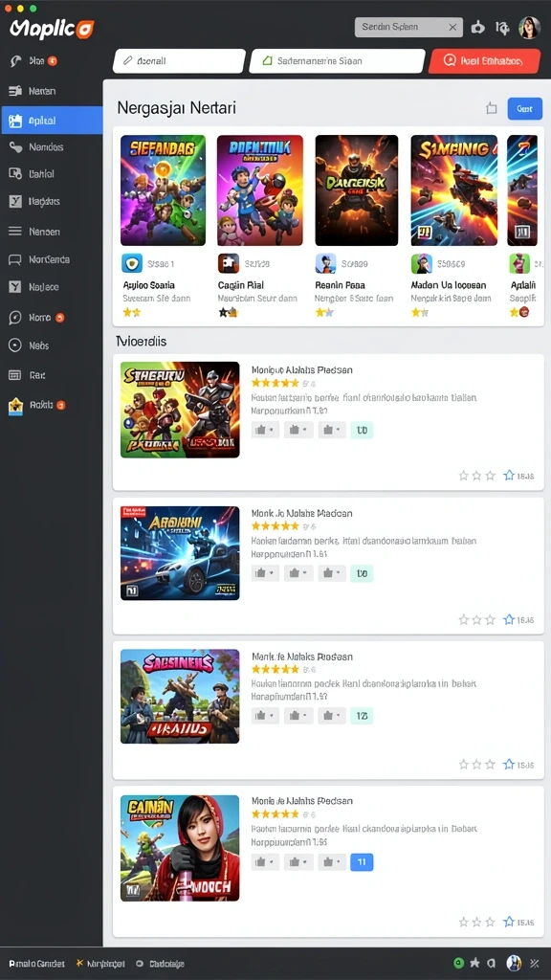Toggle blue favorite star on first list item

point(509,476)
